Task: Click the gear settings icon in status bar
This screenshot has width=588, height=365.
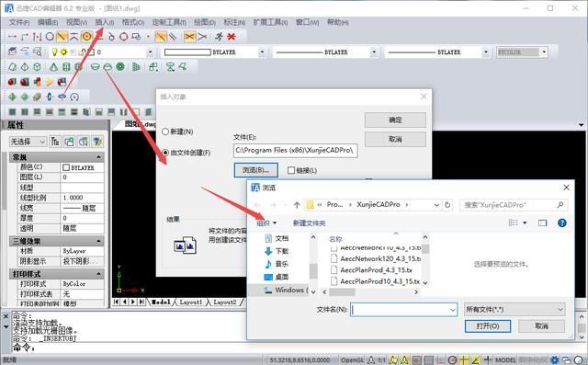Action: tap(554, 360)
